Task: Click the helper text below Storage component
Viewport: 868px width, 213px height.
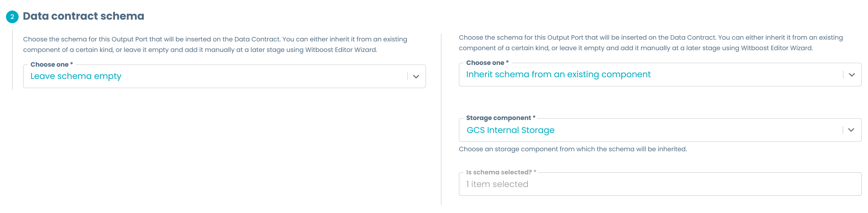Action: click(573, 149)
